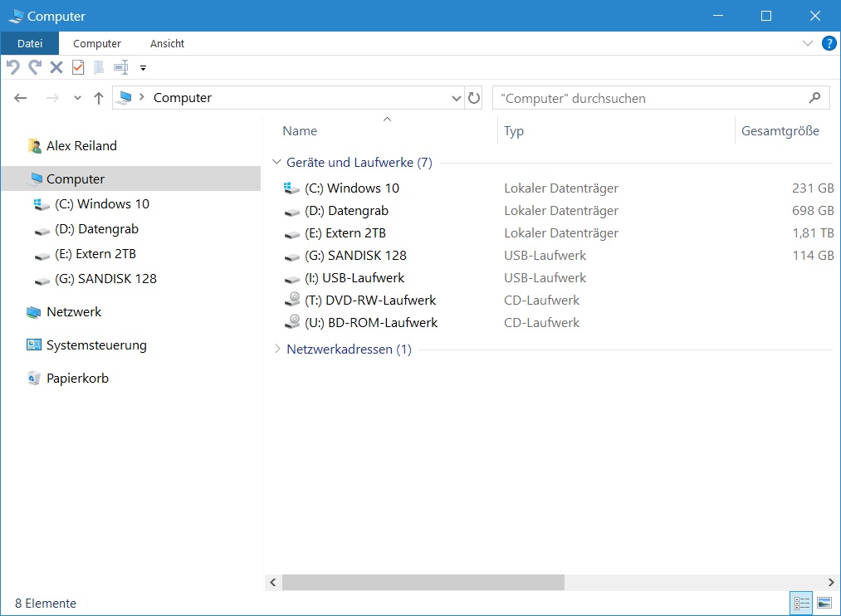Click the 231 GB size cell
Screen dimensions: 841x616
tap(813, 188)
